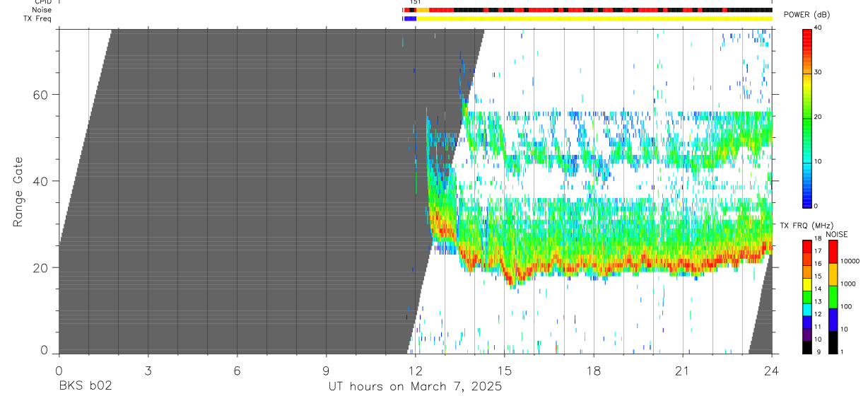Click the "NOISE" legend title
This screenshot has width=868, height=401.
[836, 234]
